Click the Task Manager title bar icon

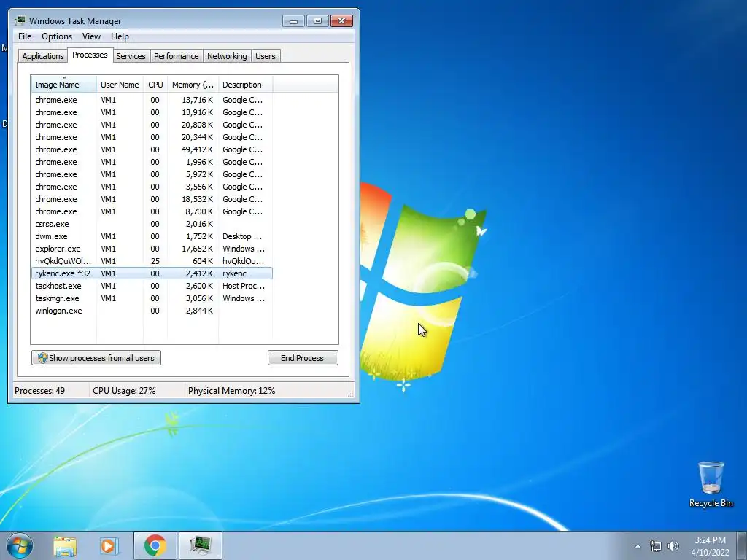pos(20,20)
